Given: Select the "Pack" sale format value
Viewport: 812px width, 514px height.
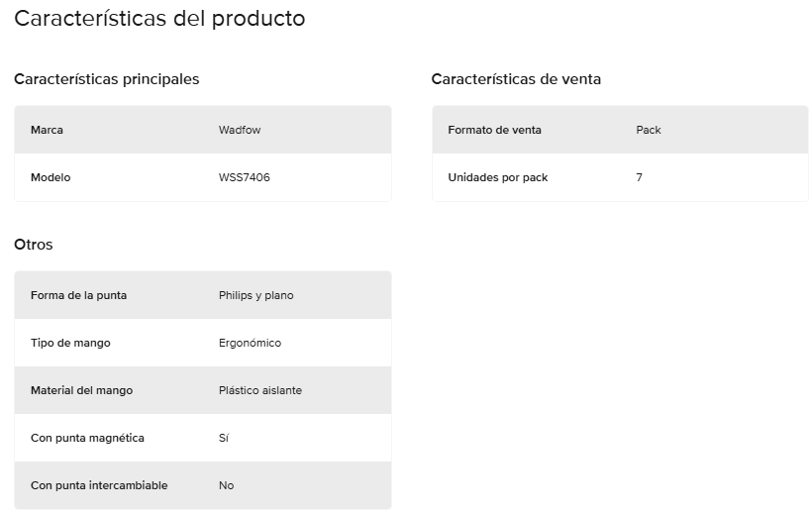Looking at the screenshot, I should point(649,130).
